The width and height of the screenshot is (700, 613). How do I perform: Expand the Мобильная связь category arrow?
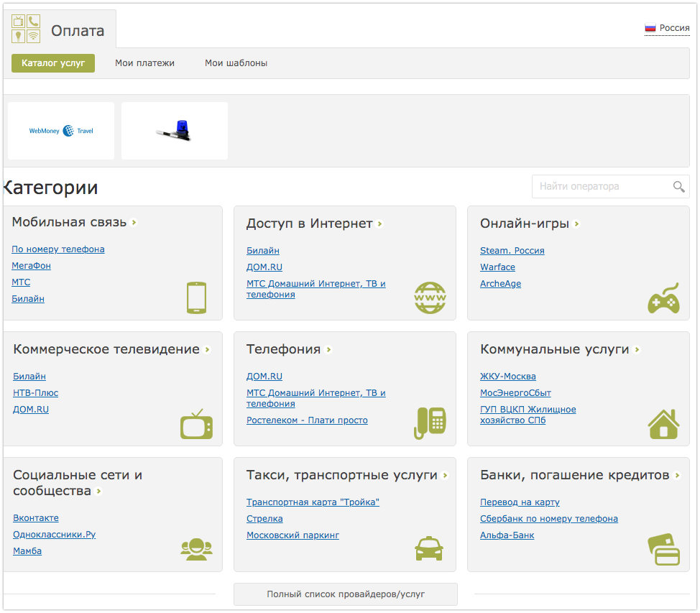[134, 223]
